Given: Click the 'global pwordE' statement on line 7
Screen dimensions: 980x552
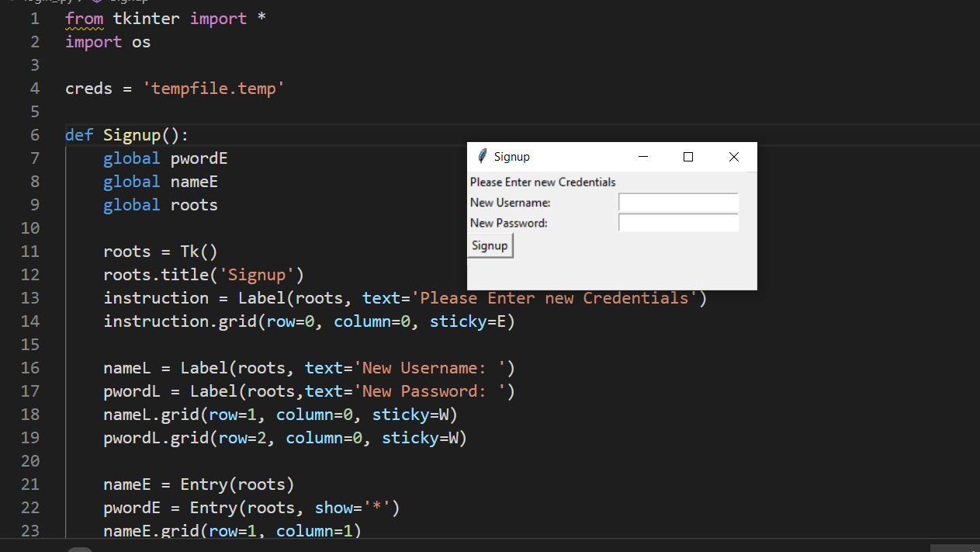Looking at the screenshot, I should pyautogui.click(x=165, y=158).
